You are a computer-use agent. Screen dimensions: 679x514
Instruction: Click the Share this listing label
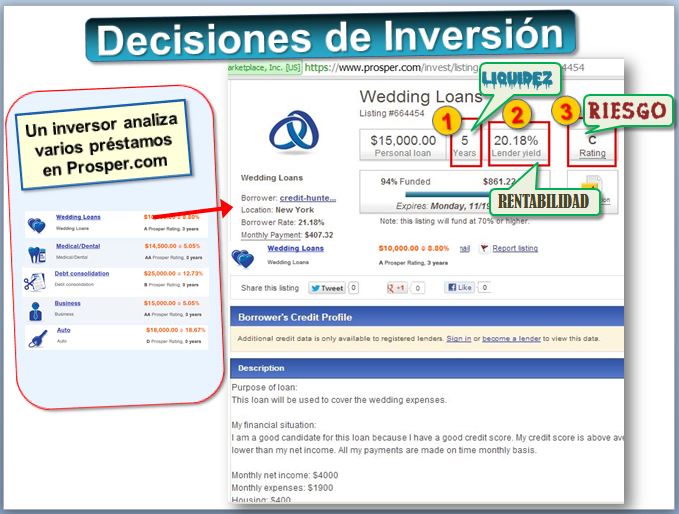(270, 288)
